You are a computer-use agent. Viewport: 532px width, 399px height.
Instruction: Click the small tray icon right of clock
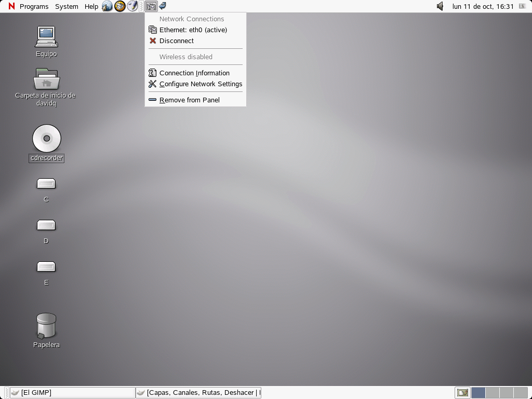pyautogui.click(x=523, y=6)
